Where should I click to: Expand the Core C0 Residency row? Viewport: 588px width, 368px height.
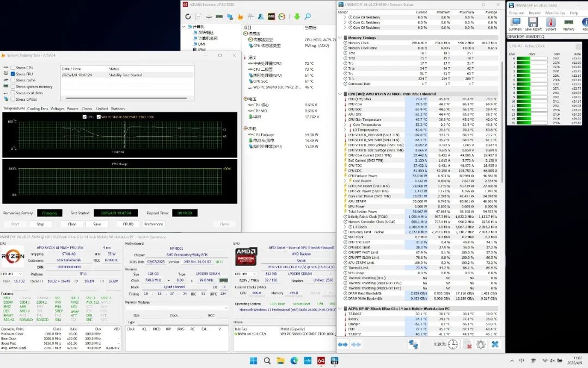click(x=345, y=17)
